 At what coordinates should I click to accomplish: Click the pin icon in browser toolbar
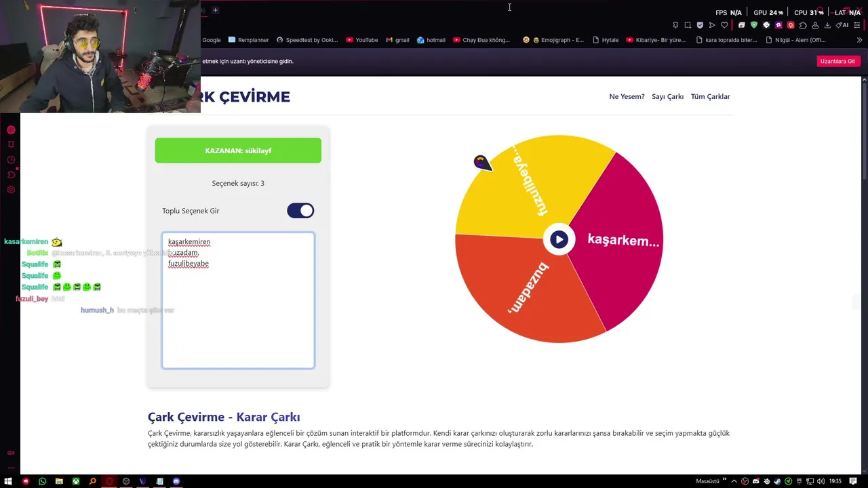675,25
